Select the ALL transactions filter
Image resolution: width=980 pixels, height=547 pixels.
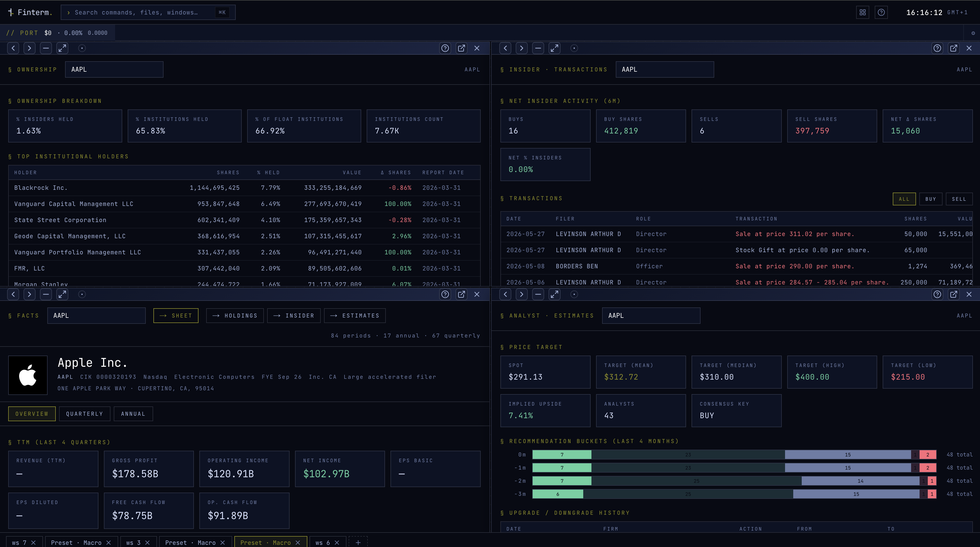pyautogui.click(x=904, y=199)
